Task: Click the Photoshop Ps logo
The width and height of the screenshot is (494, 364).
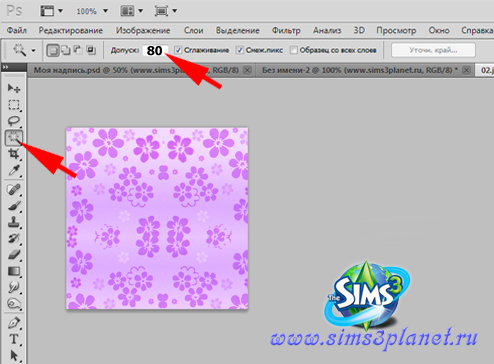Action: coord(14,11)
